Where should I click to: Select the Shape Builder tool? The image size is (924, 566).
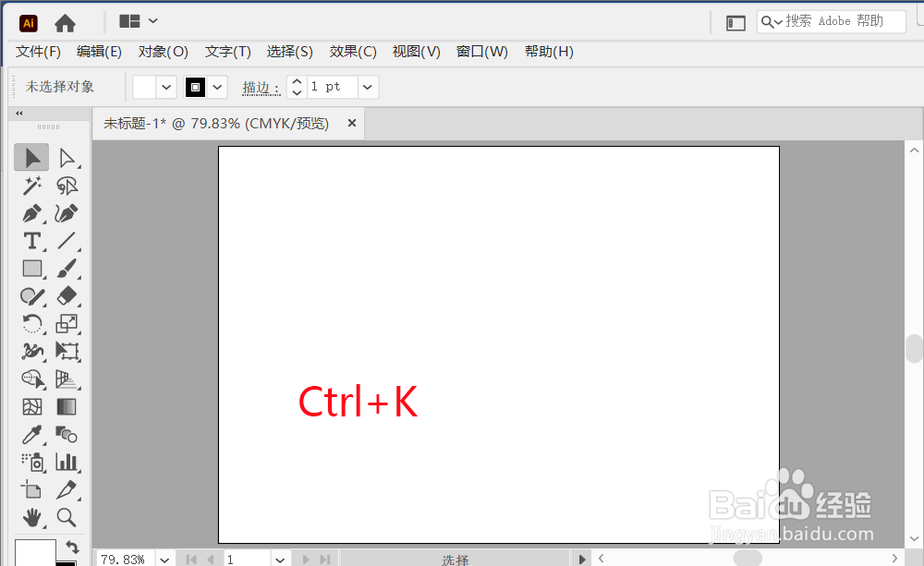[31, 379]
